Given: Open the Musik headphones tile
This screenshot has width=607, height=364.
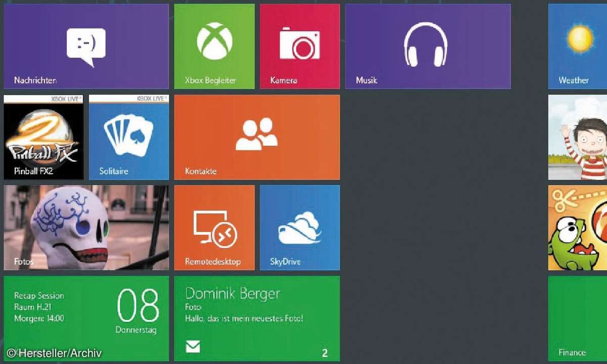Looking at the screenshot, I should click(428, 47).
